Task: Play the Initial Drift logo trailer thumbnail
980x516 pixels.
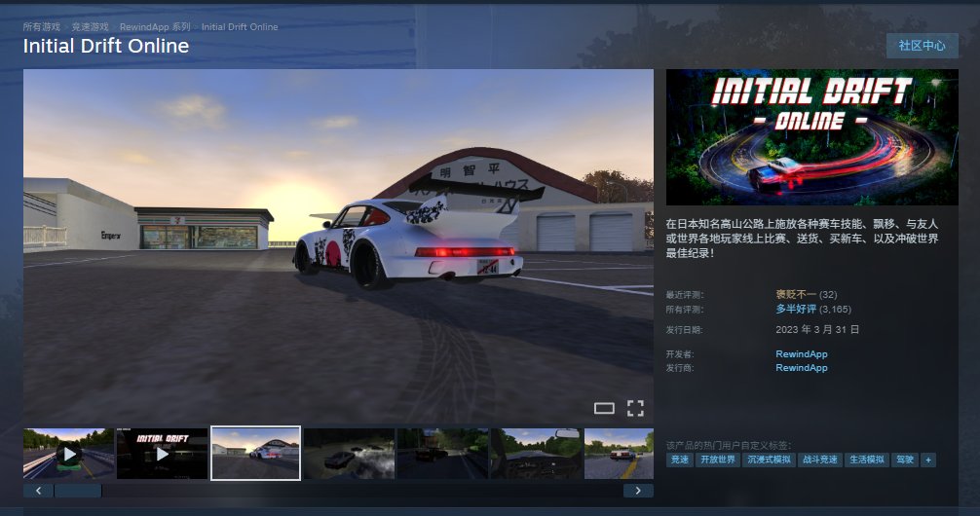Action: pyautogui.click(x=162, y=453)
